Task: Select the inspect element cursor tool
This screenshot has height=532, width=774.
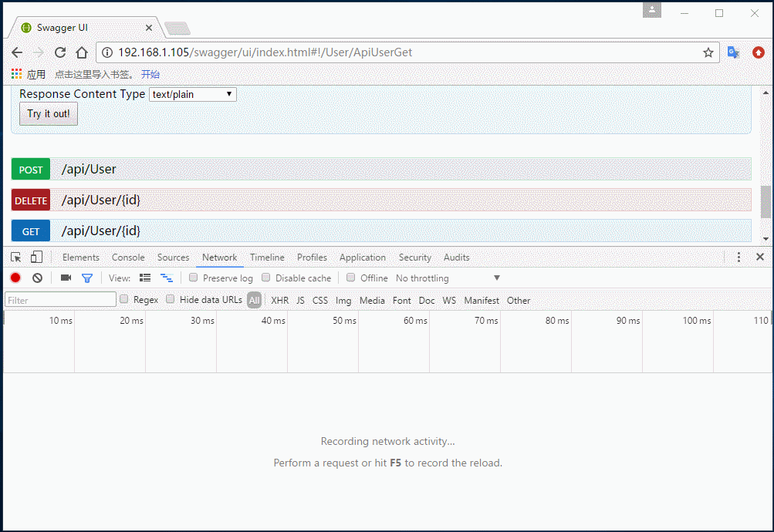Action: pyautogui.click(x=14, y=256)
